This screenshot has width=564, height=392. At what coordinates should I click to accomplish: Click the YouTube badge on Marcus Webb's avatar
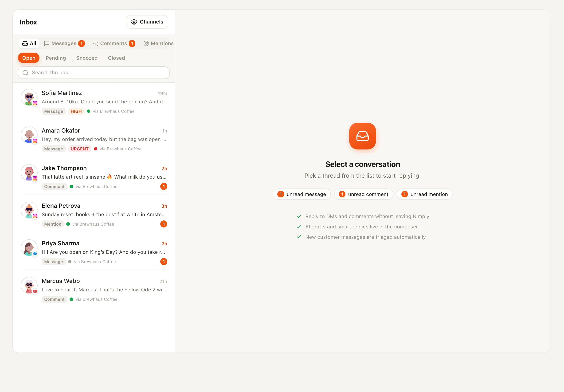click(x=35, y=291)
